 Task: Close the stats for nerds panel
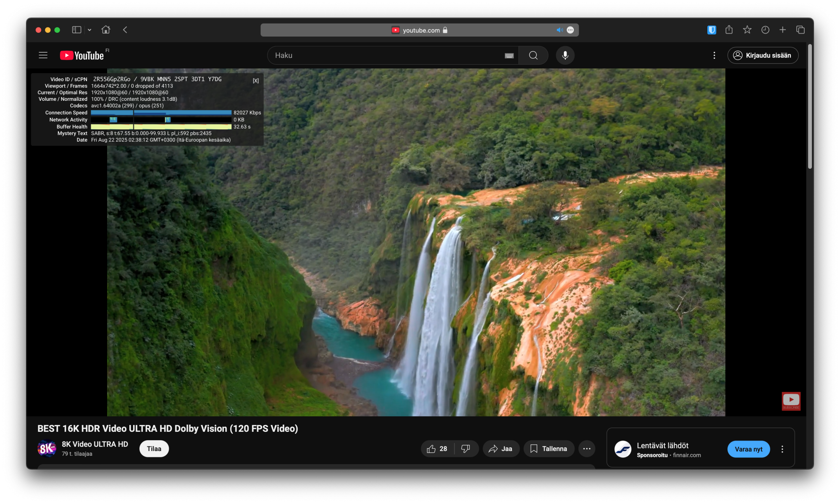[255, 81]
